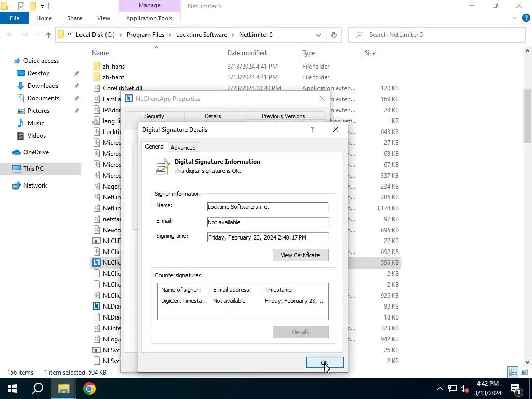Click the Signing time field
Screen dimensions: 532x399
click(268, 237)
